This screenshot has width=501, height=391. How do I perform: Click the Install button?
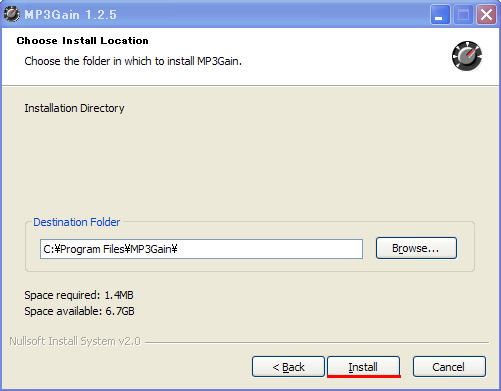pyautogui.click(x=363, y=367)
